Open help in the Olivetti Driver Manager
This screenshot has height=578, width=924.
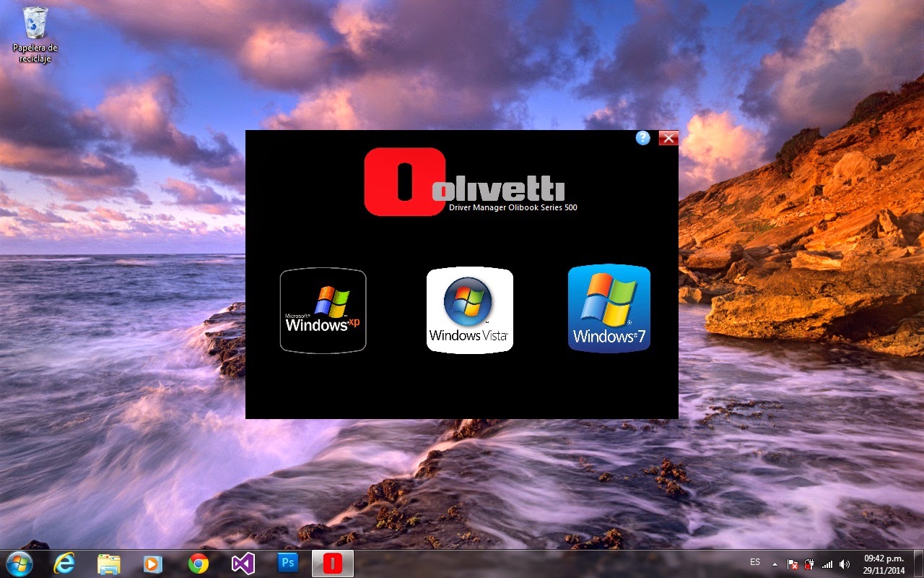coord(642,138)
